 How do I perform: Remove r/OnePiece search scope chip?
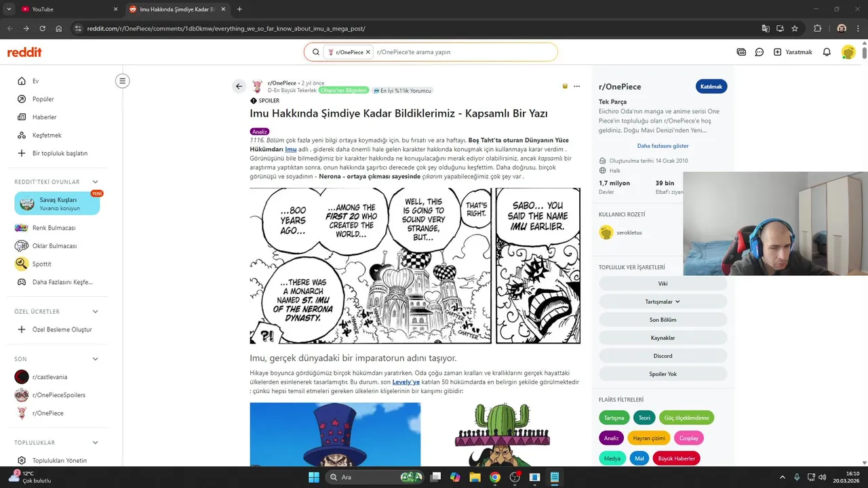368,52
